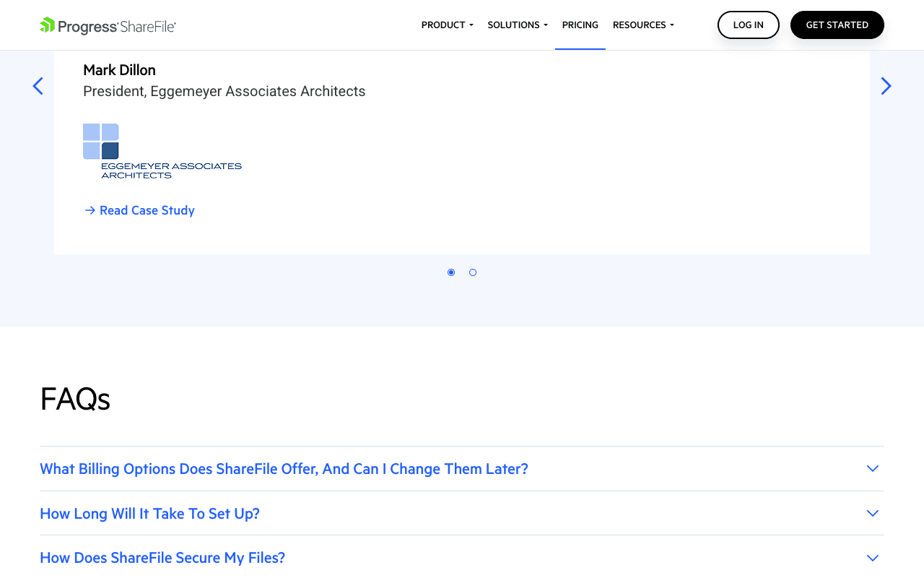924x578 pixels.
Task: Advance to next testimonial with right arrow
Action: click(886, 86)
